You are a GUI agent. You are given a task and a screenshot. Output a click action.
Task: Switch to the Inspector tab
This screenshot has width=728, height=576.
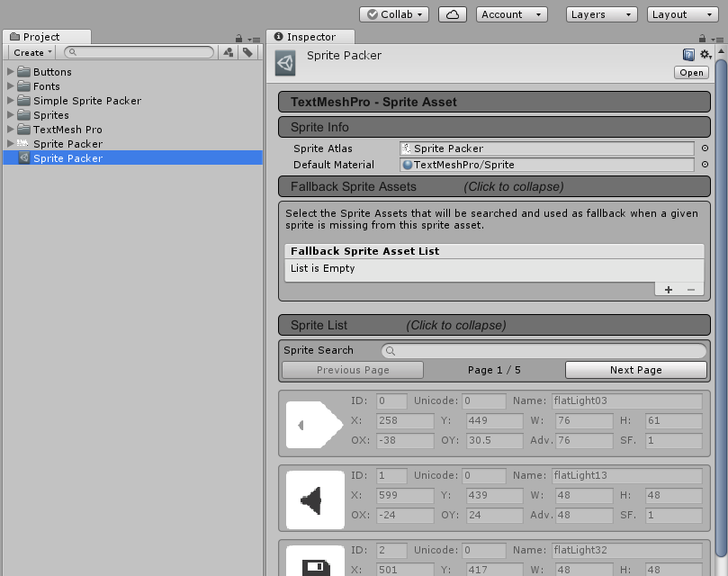(310, 37)
